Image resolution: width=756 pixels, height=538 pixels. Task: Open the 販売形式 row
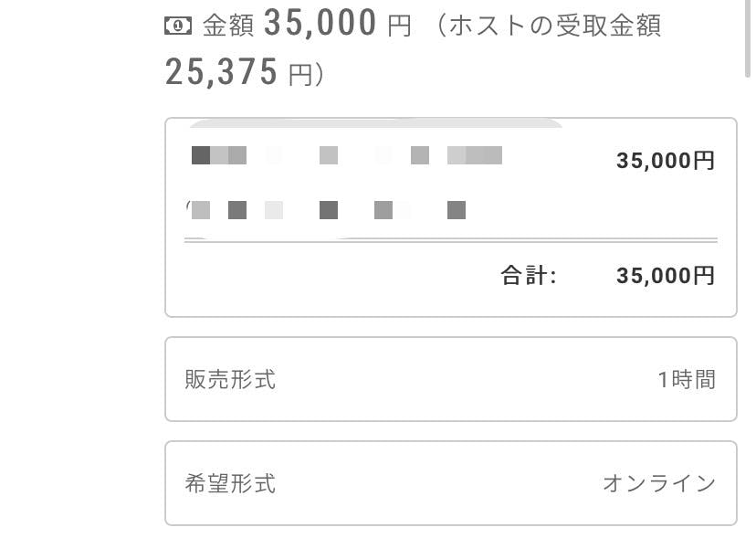pyautogui.click(x=451, y=379)
